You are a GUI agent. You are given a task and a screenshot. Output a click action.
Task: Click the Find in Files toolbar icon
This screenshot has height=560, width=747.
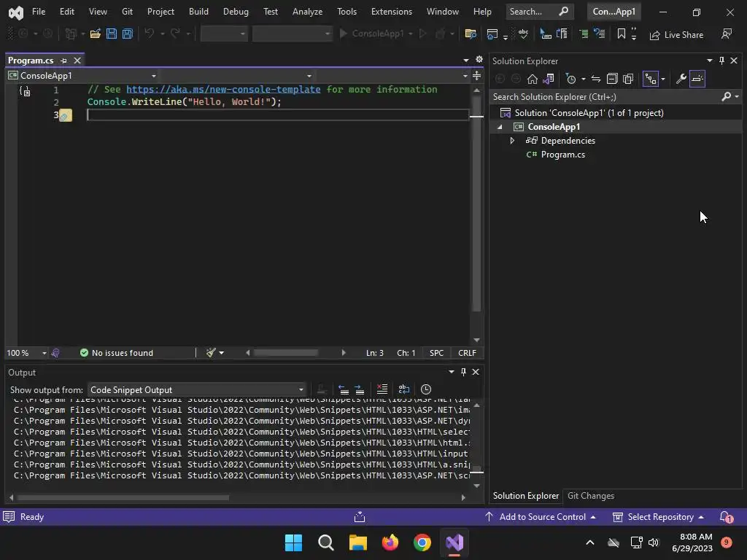[471, 34]
